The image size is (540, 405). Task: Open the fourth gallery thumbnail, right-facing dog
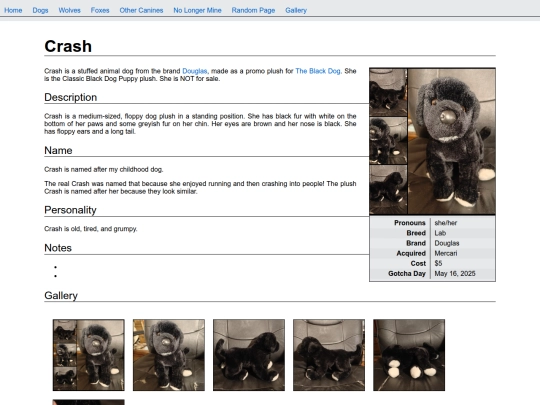pyautogui.click(x=329, y=355)
